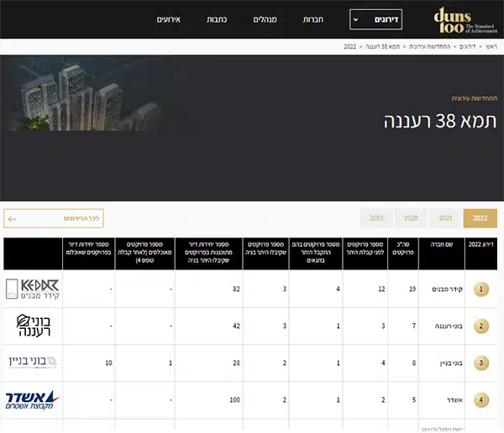The height and width of the screenshot is (433, 504).
Task: Click the rank 3 gold medal badge
Action: (481, 363)
